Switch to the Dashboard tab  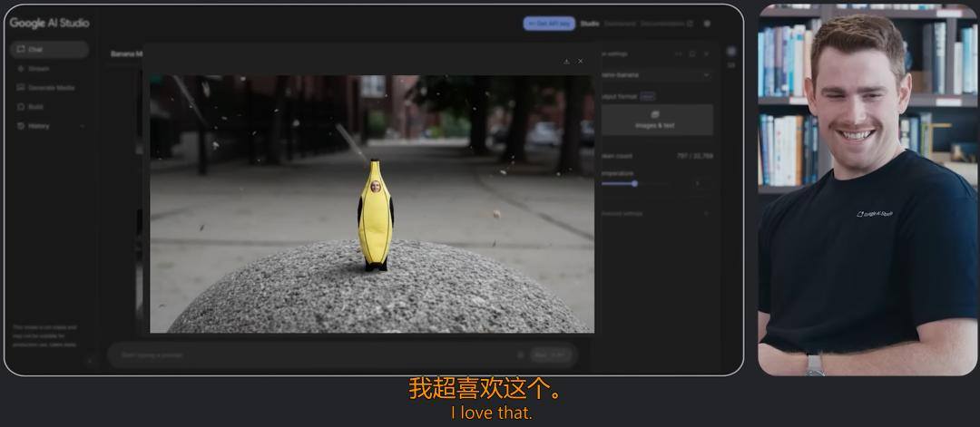[620, 24]
